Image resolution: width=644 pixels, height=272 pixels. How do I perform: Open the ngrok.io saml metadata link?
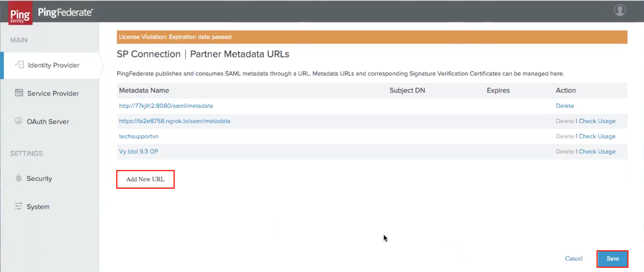tap(174, 121)
